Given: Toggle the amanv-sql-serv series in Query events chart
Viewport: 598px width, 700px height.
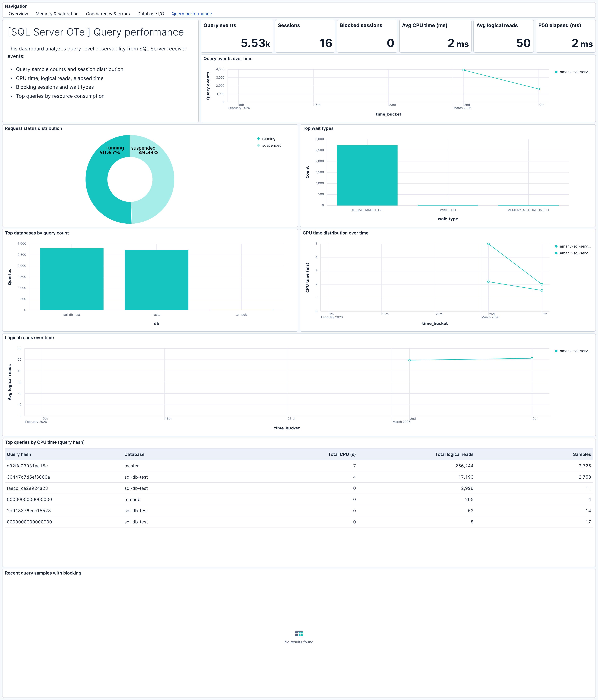Looking at the screenshot, I should pyautogui.click(x=574, y=72).
